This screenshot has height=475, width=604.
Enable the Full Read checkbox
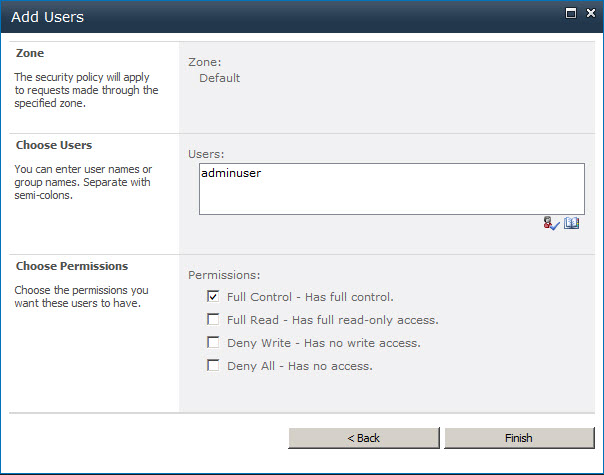coord(213,320)
